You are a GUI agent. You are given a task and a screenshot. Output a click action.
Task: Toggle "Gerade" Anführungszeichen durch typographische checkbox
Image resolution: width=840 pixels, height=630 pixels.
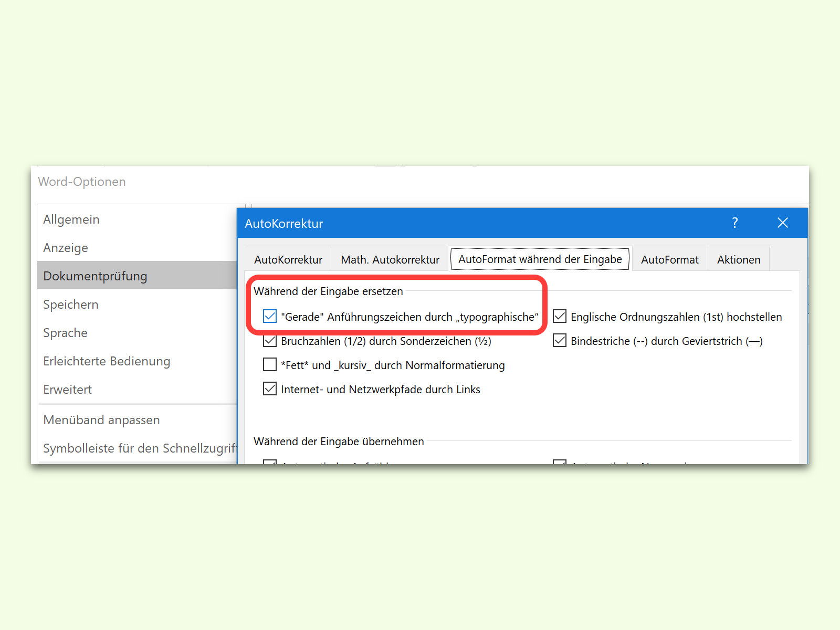click(270, 316)
